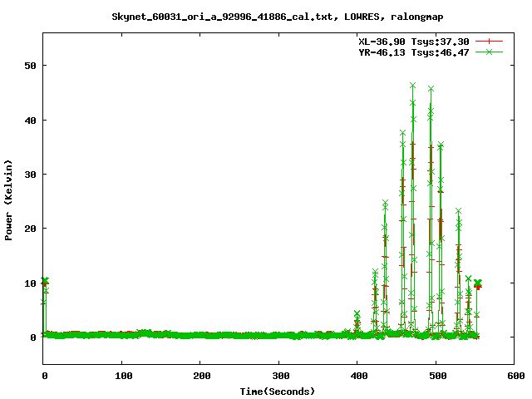The image size is (532, 399).
Task: Click the x-axis tick label 400
Action: (359, 376)
